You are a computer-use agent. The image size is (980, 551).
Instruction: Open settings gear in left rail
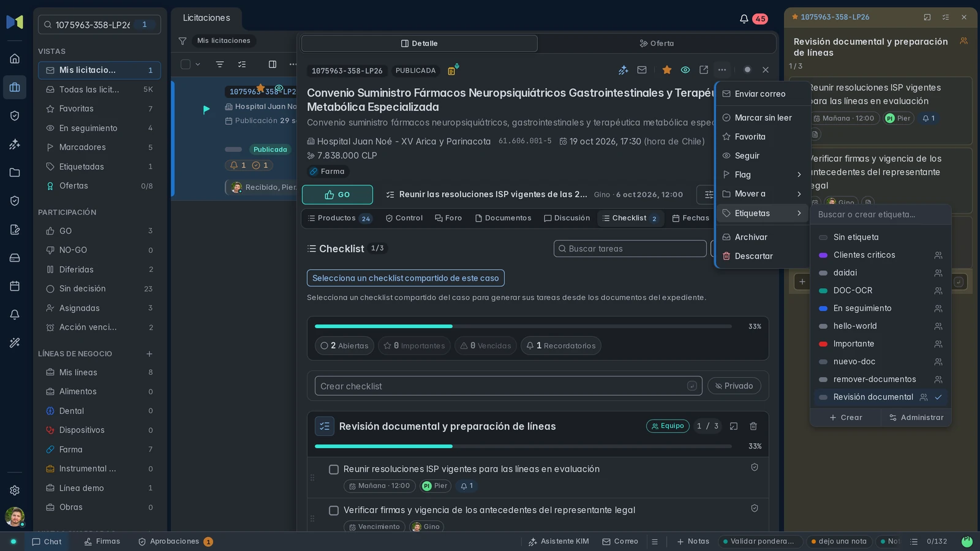15,490
